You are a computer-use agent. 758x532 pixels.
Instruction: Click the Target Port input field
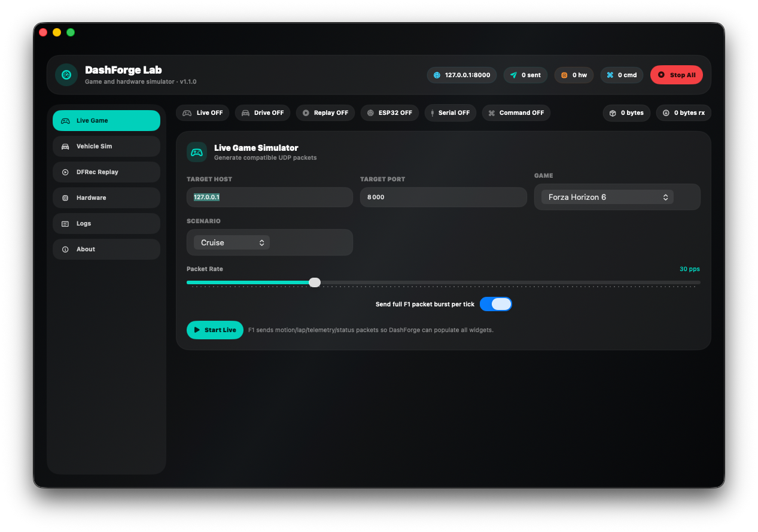click(443, 197)
